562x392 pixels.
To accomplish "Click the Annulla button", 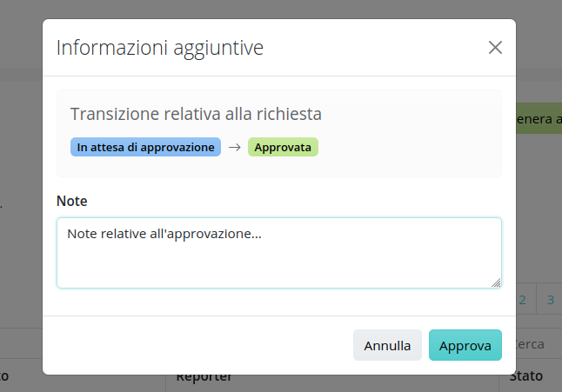I will pos(387,345).
